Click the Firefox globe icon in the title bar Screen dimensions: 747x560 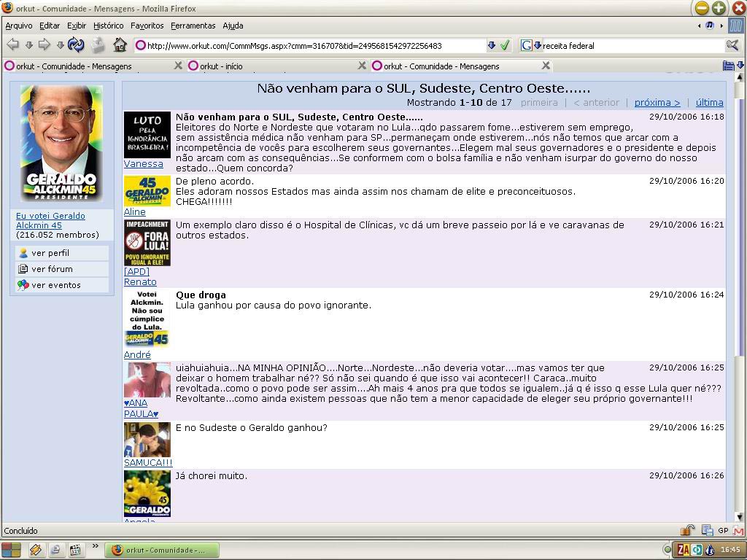tap(7, 7)
